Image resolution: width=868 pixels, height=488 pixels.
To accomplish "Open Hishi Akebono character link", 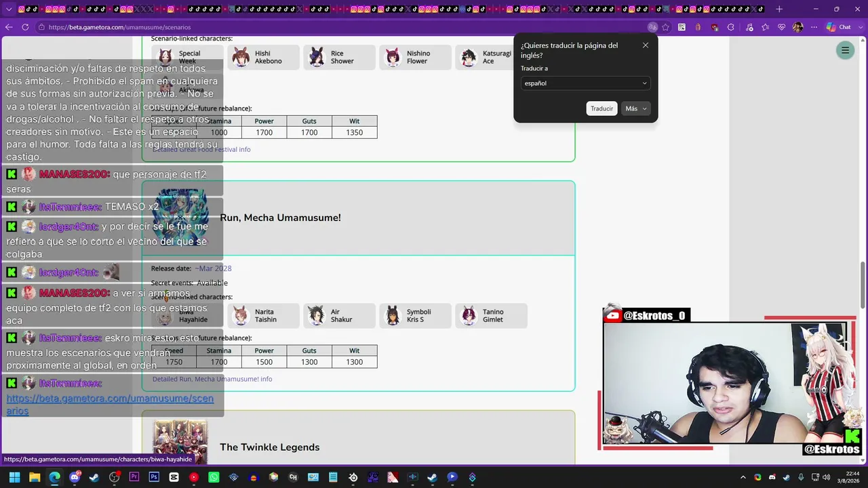I will tap(264, 58).
